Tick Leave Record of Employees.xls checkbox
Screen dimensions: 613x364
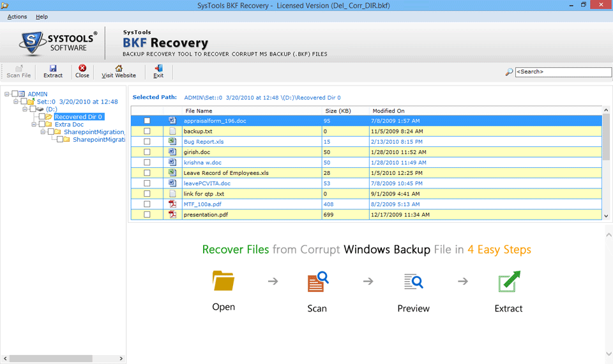(x=147, y=173)
